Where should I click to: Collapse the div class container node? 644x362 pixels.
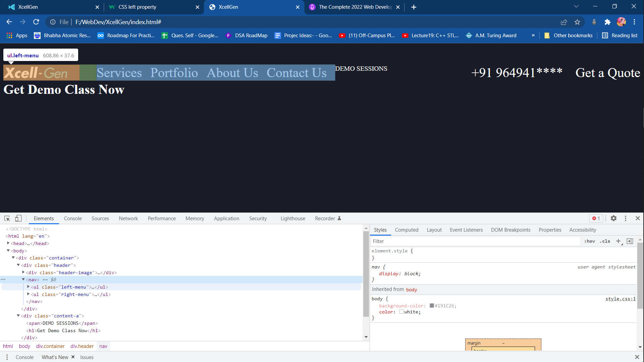(13, 257)
